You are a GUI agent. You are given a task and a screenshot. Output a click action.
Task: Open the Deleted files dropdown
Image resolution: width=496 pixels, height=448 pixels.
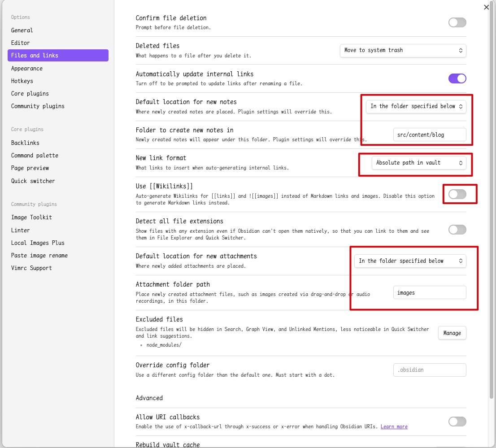(403, 50)
